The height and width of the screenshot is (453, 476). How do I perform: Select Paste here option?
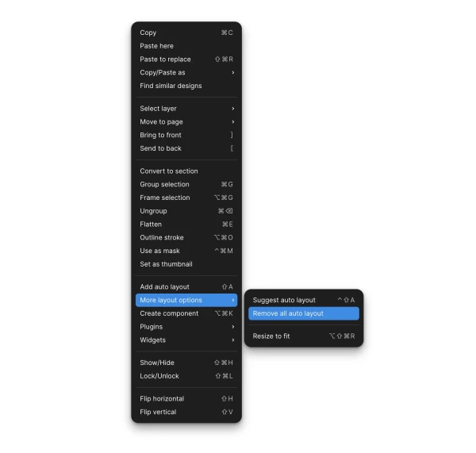pos(186,46)
